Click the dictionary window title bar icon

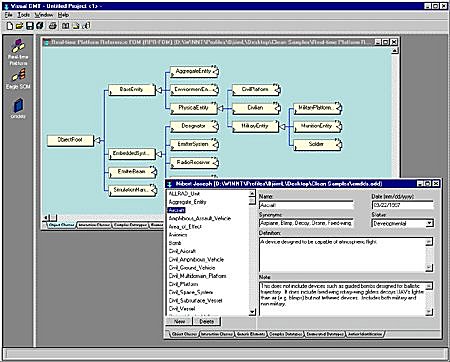[170, 184]
